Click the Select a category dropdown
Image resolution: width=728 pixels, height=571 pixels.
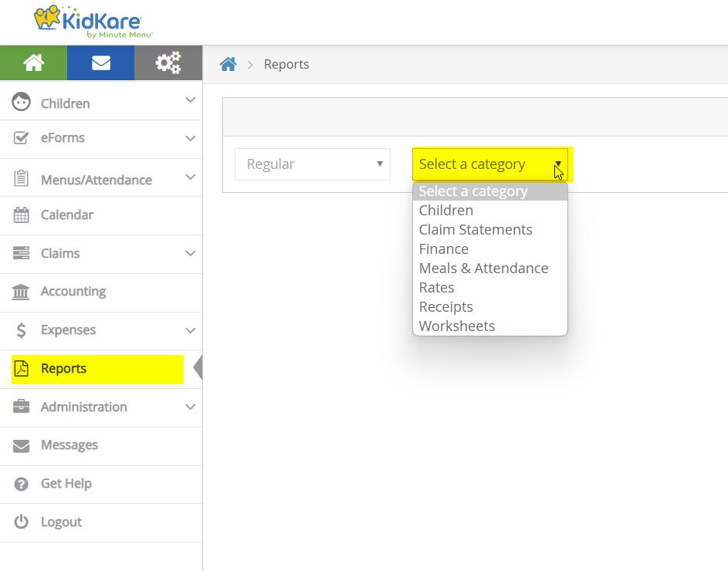click(x=489, y=164)
